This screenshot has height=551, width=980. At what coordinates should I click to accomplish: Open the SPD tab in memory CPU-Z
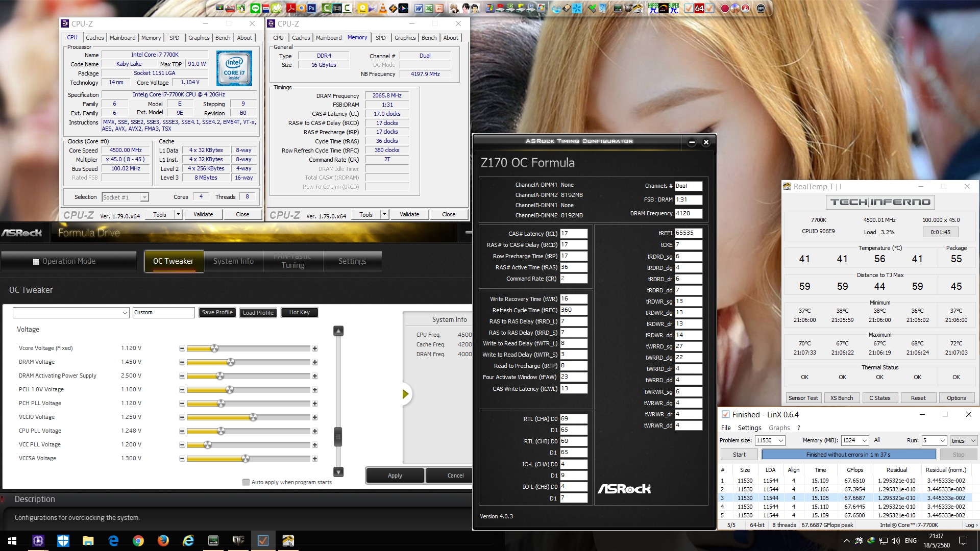(380, 38)
